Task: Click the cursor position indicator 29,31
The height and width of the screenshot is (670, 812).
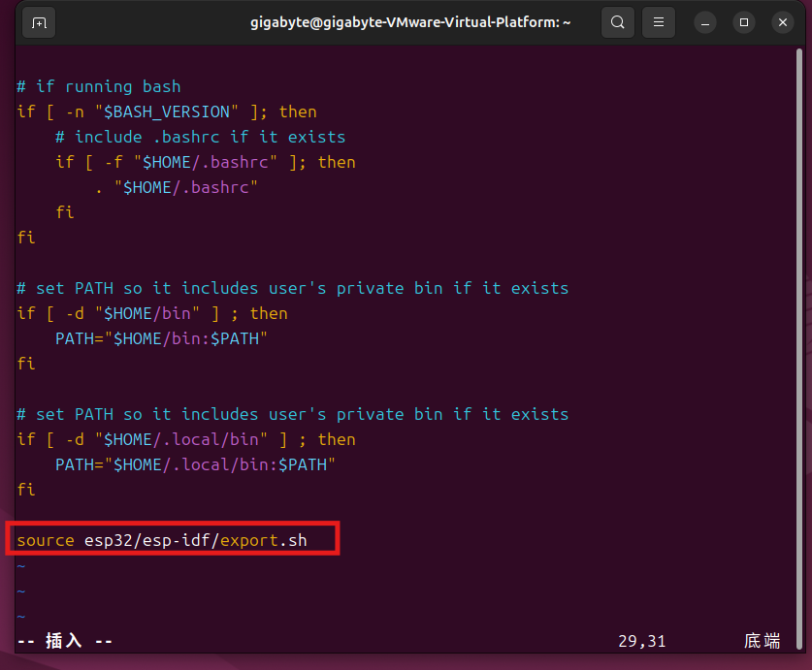Action: [643, 641]
